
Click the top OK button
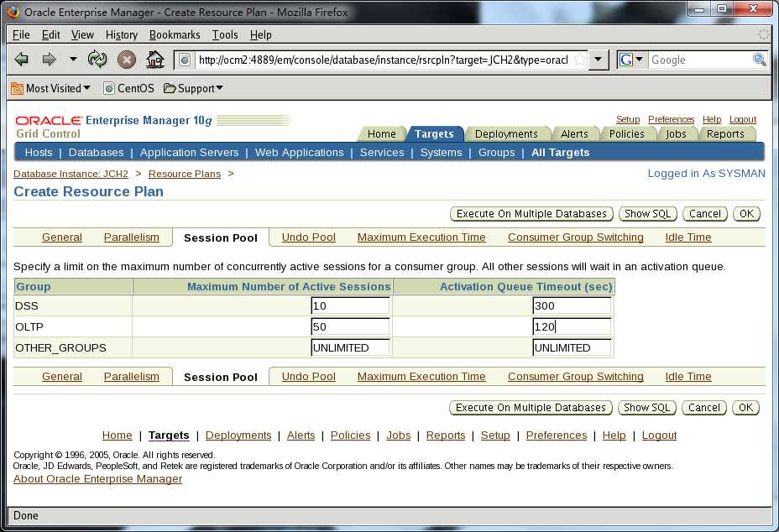[x=747, y=214]
